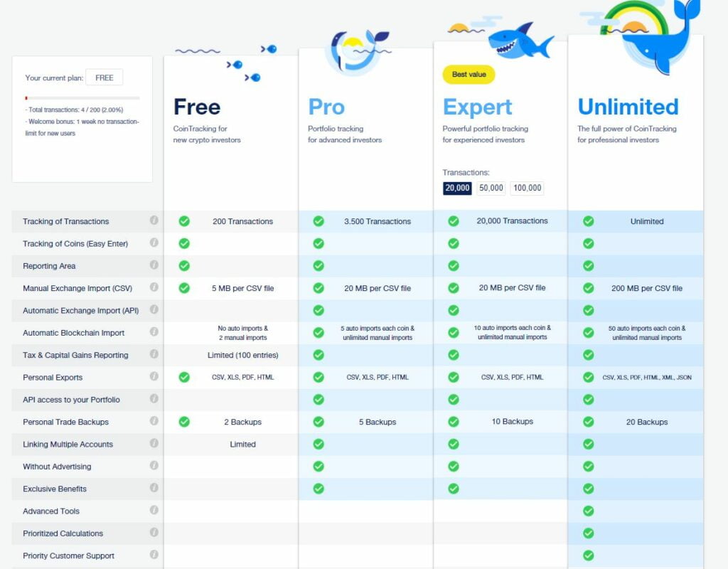Click Expert check mark for Exclusive Benefits

pos(454,489)
